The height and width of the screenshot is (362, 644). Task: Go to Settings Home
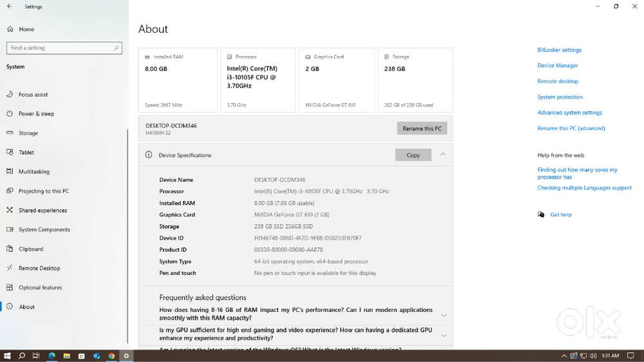26,29
